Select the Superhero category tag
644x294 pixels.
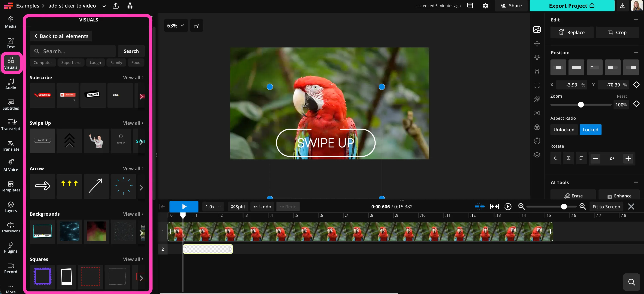coord(71,62)
